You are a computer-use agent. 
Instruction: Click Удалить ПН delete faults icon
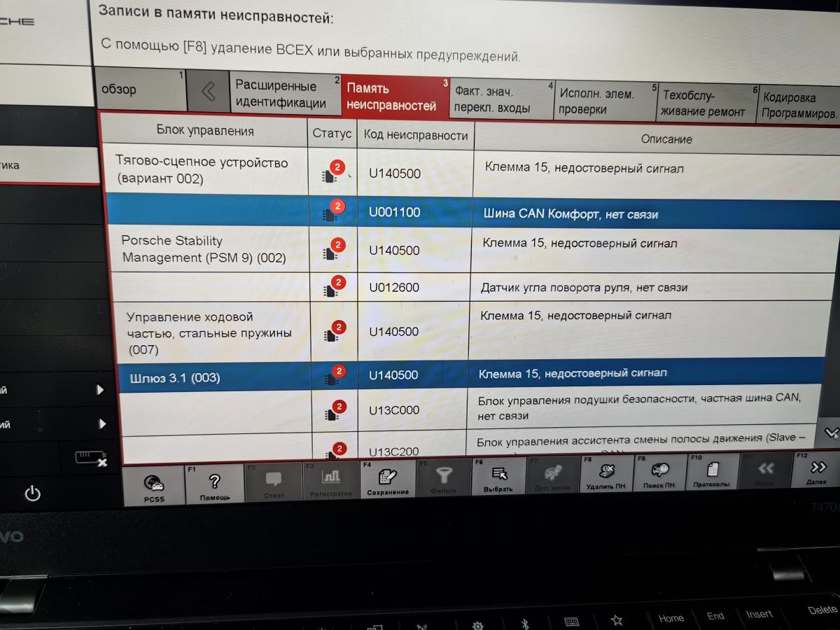pos(605,474)
